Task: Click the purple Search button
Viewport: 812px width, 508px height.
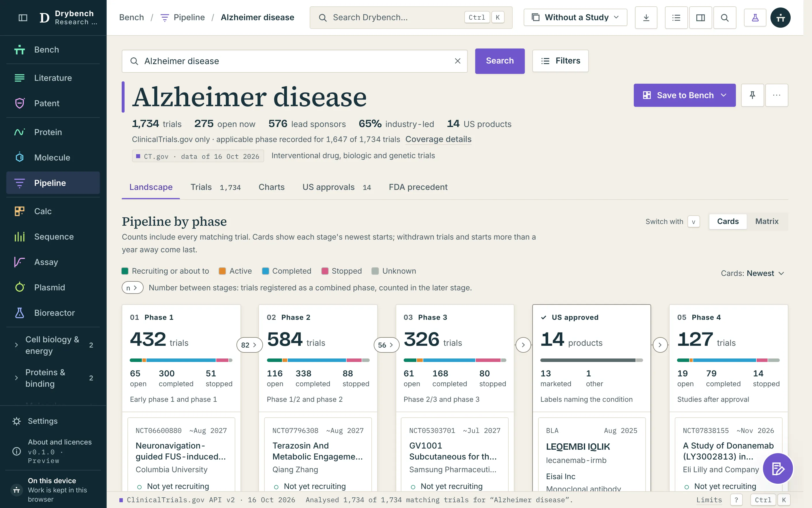Action: (x=500, y=61)
